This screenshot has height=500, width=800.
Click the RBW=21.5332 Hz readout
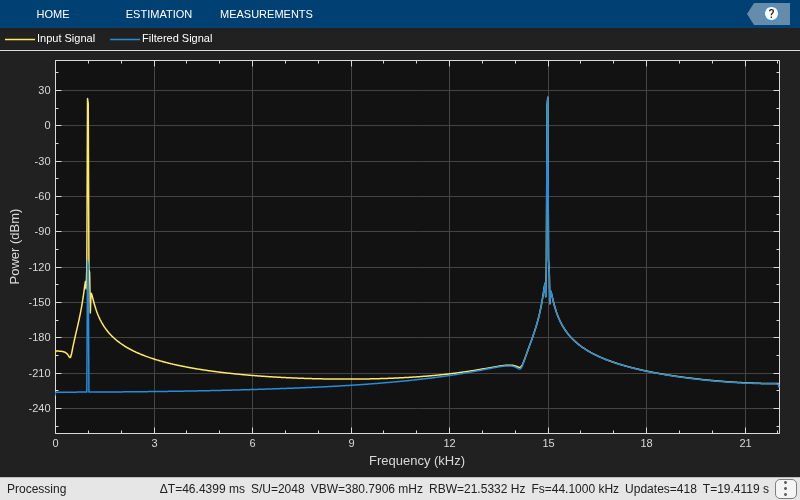coord(477,489)
